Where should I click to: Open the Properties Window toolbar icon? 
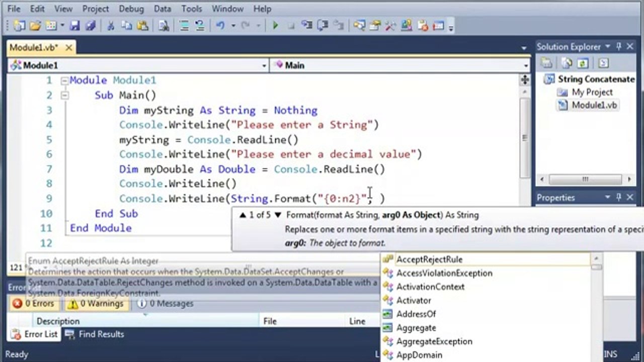(x=375, y=26)
